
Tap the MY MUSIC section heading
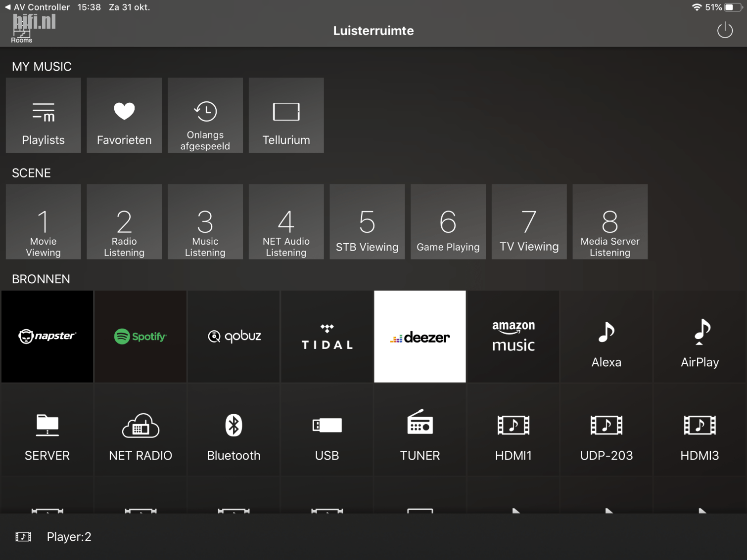pos(42,67)
